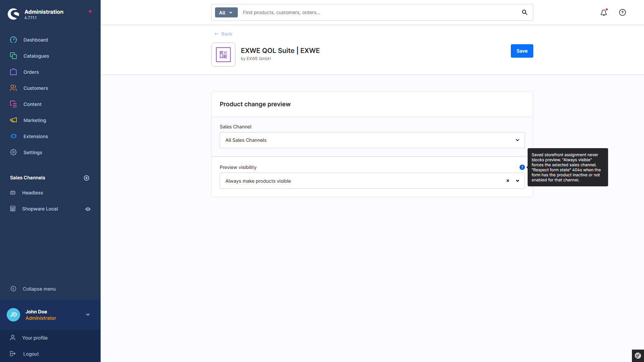Click the Preview visibility label
Screen dimensions: 644x362
click(x=238, y=167)
